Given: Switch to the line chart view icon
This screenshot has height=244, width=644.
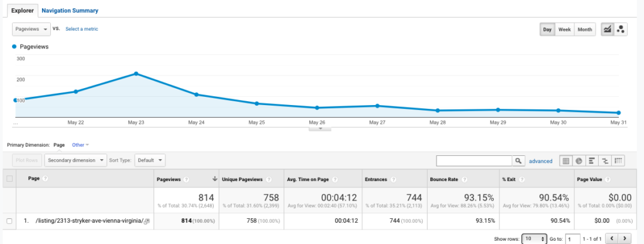Looking at the screenshot, I should (608, 30).
